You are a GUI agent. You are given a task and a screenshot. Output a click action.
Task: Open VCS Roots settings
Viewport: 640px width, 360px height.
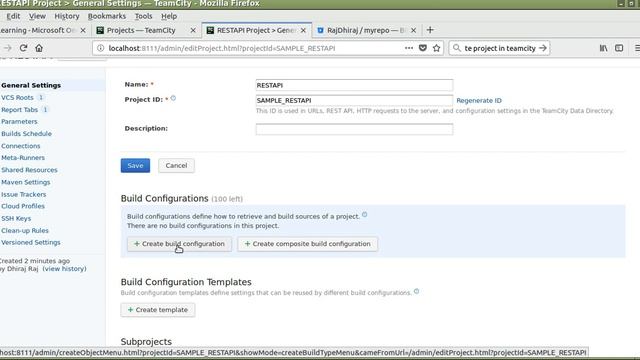(x=17, y=98)
